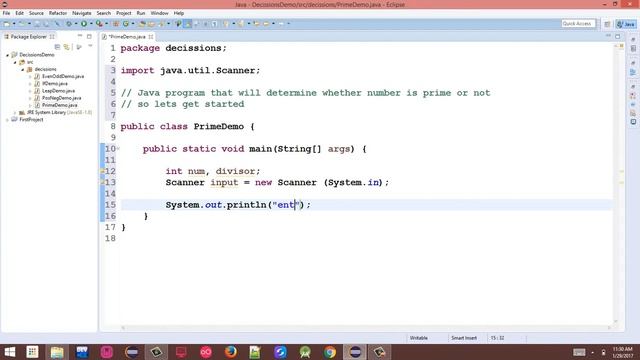Open the New Java Class dropdown arrow

[x=133, y=24]
